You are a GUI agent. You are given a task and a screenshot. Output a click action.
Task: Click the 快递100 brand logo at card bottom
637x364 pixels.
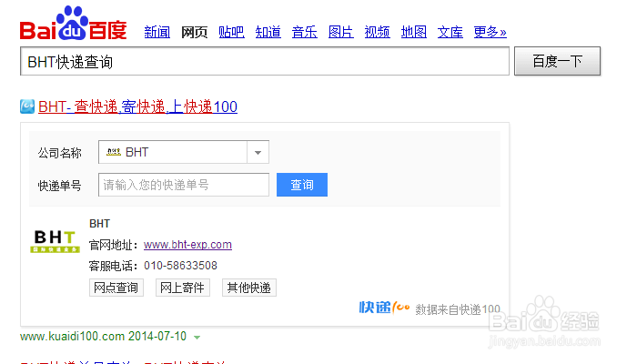[x=384, y=308]
